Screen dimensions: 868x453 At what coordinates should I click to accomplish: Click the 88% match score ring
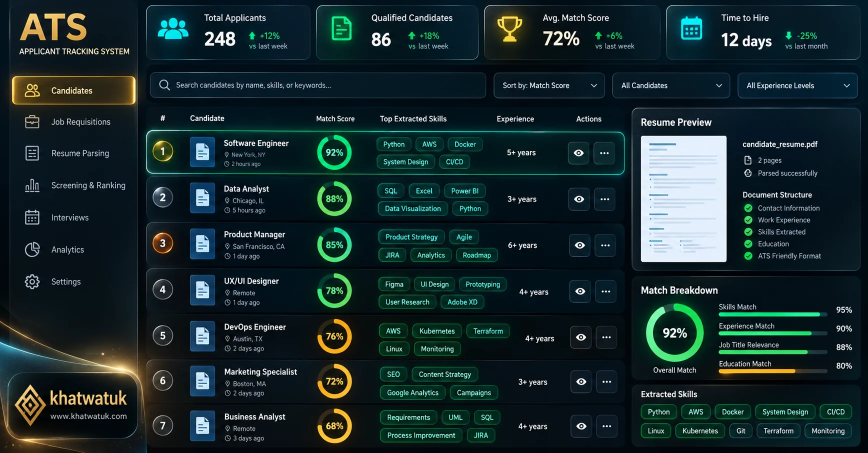(x=334, y=199)
